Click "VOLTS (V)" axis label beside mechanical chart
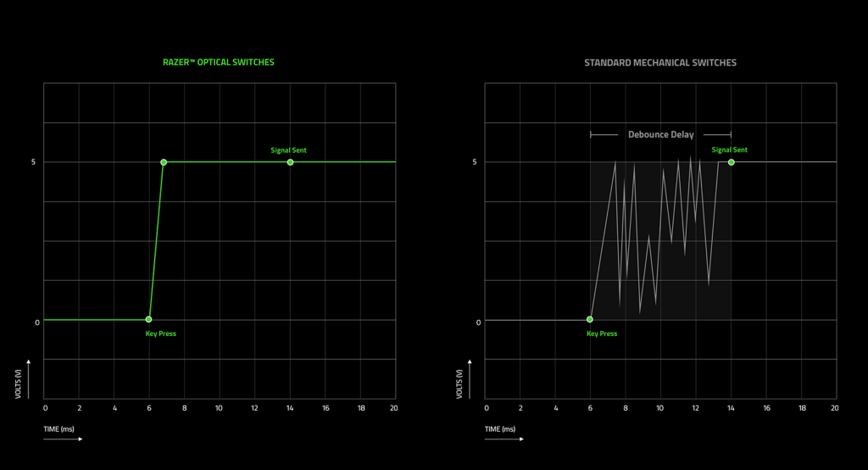 459,383
